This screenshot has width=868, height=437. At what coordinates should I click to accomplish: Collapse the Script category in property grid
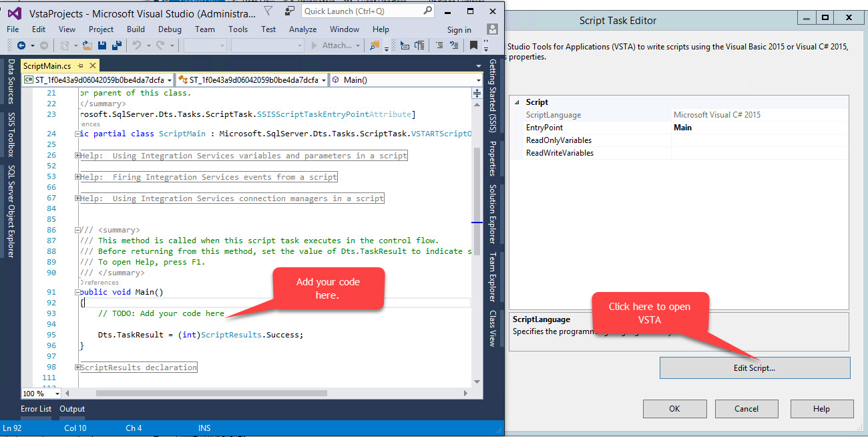point(517,102)
